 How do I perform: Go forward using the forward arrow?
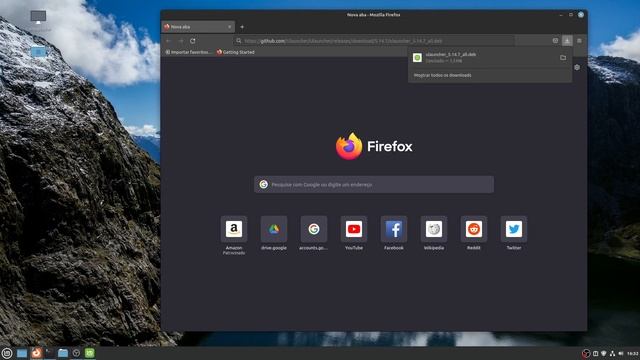[180, 41]
